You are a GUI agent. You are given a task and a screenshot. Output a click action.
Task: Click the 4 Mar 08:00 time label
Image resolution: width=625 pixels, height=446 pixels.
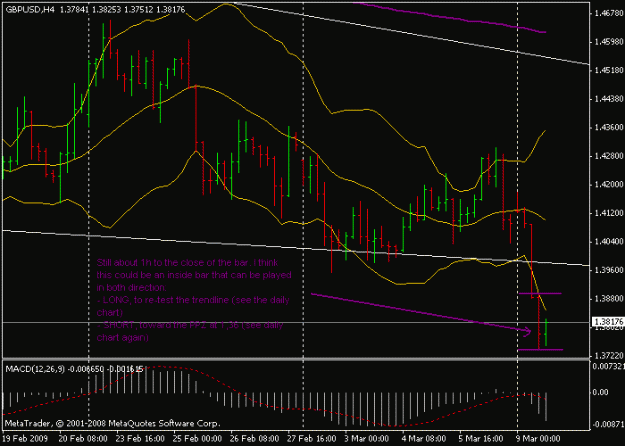(424, 438)
